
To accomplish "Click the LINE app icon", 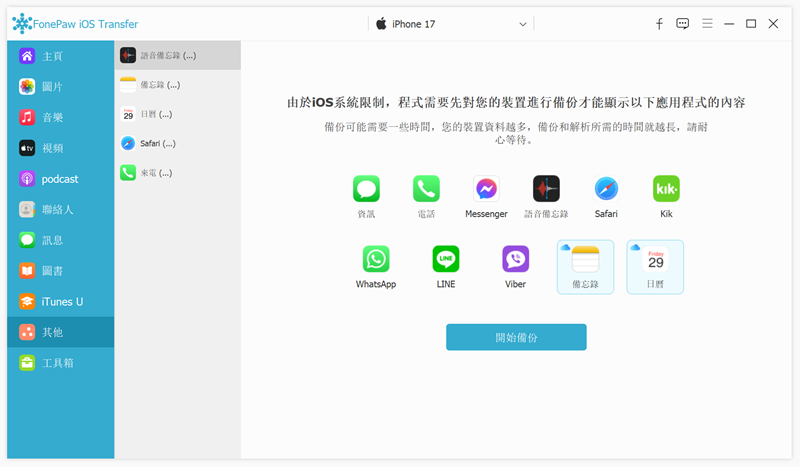I will pos(446,259).
